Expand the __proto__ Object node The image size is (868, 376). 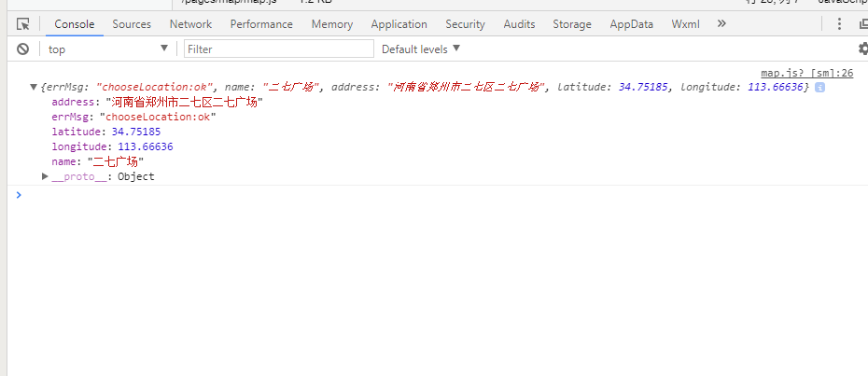(x=46, y=176)
